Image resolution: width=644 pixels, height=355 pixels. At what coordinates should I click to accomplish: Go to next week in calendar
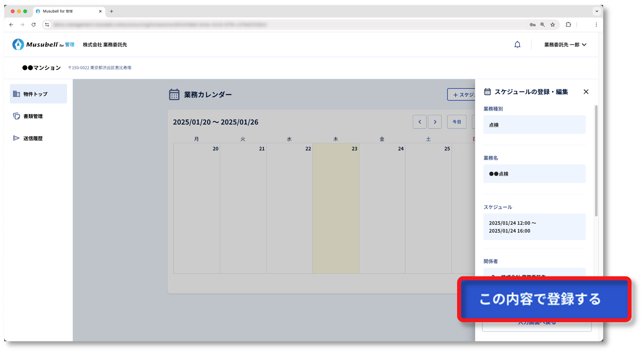[x=435, y=122]
